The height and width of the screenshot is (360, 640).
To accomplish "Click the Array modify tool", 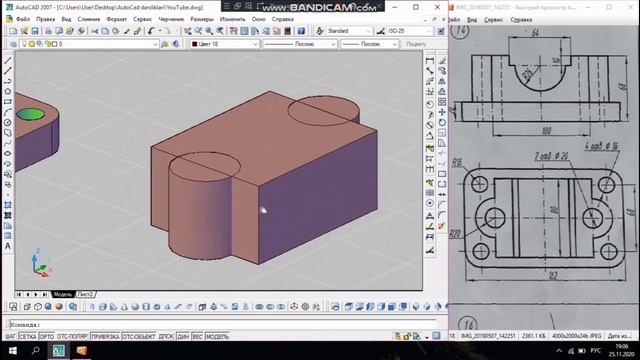I will tap(442, 102).
